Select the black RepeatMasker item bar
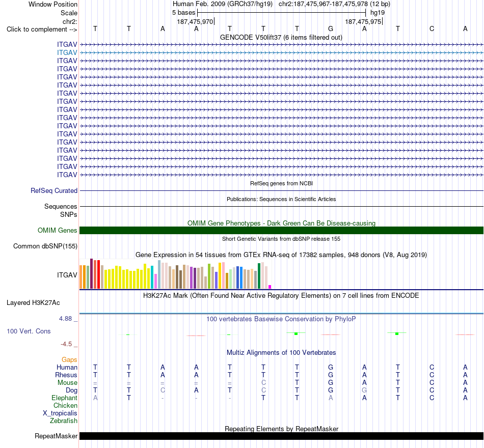484x448 pixels. [x=281, y=436]
